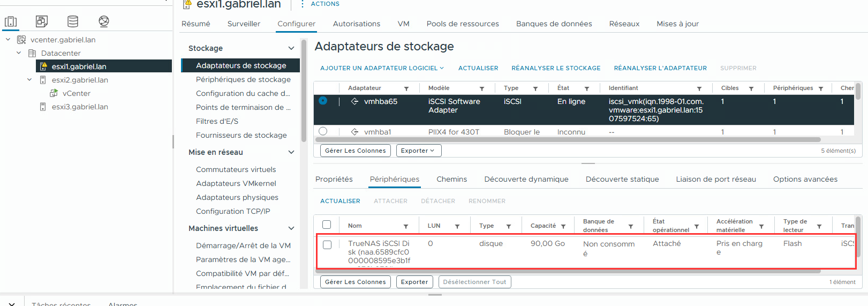Open the VMs and Templates inventory icon
The height and width of the screenshot is (306, 868).
(42, 21)
